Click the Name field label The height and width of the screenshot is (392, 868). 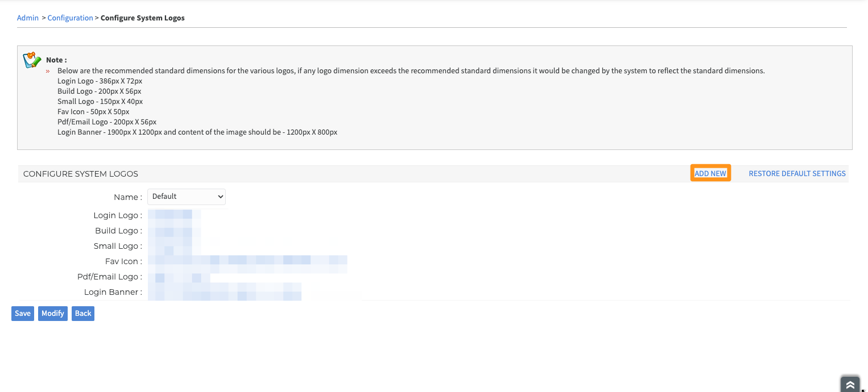pyautogui.click(x=128, y=197)
